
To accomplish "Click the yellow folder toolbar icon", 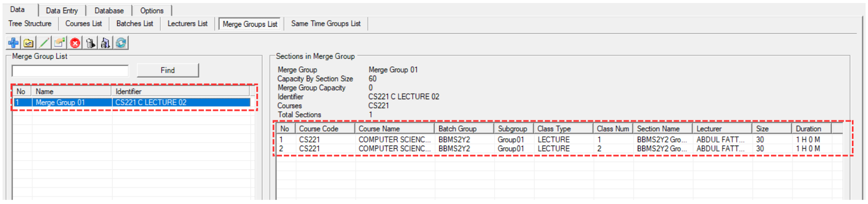I will [x=29, y=43].
